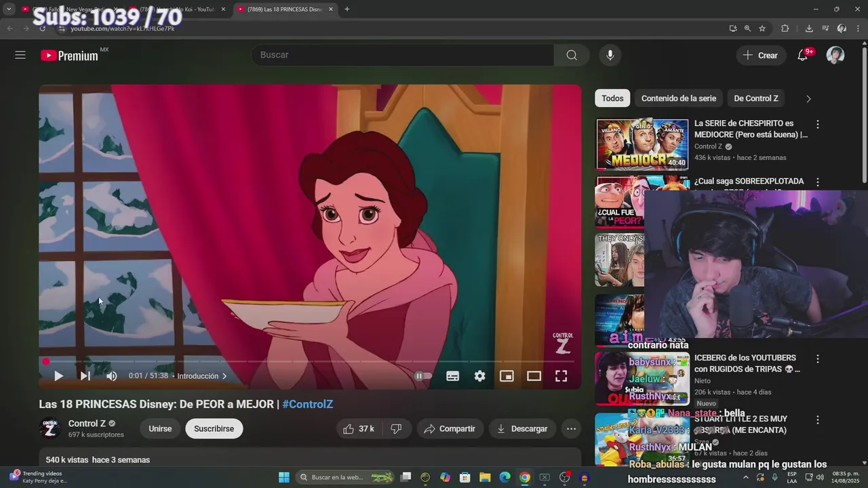Select Contenido de la serie chip
This screenshot has width=868, height=488.
click(x=679, y=98)
